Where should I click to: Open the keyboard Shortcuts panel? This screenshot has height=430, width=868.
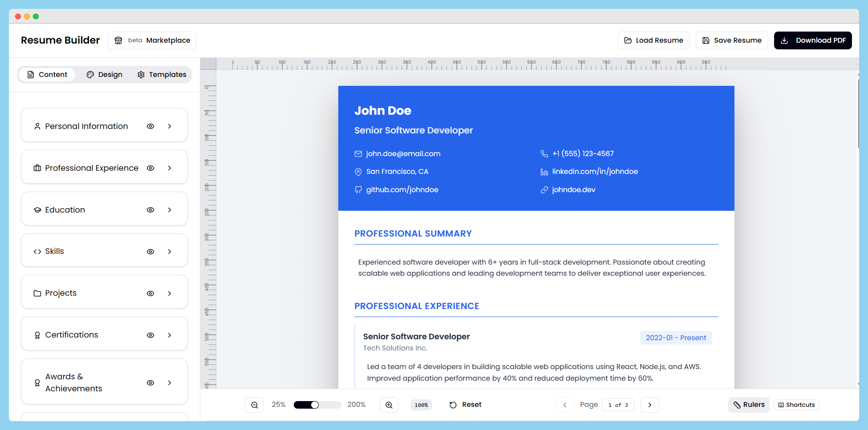click(796, 405)
